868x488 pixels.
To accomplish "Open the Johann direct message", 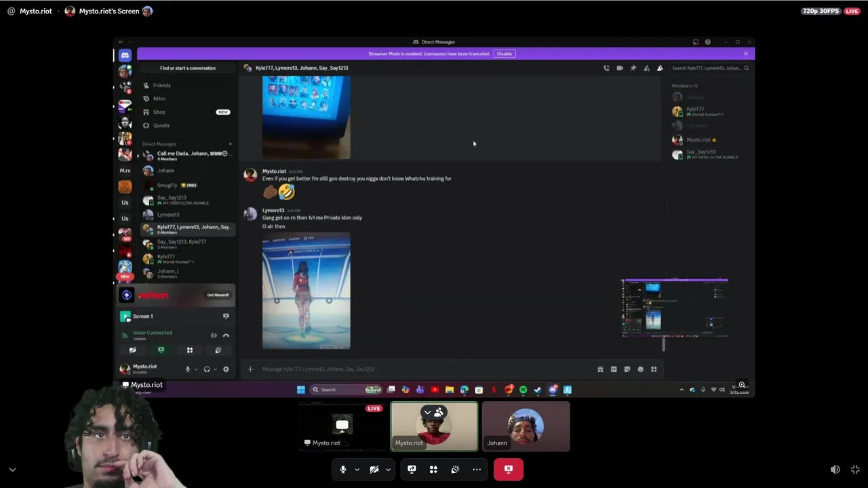I will click(187, 171).
